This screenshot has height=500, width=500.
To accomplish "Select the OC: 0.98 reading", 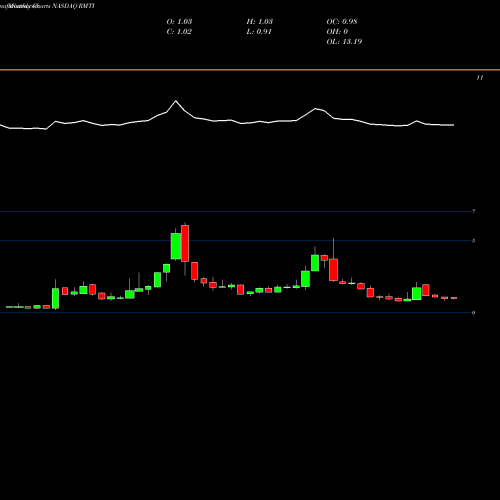I will coord(342,22).
